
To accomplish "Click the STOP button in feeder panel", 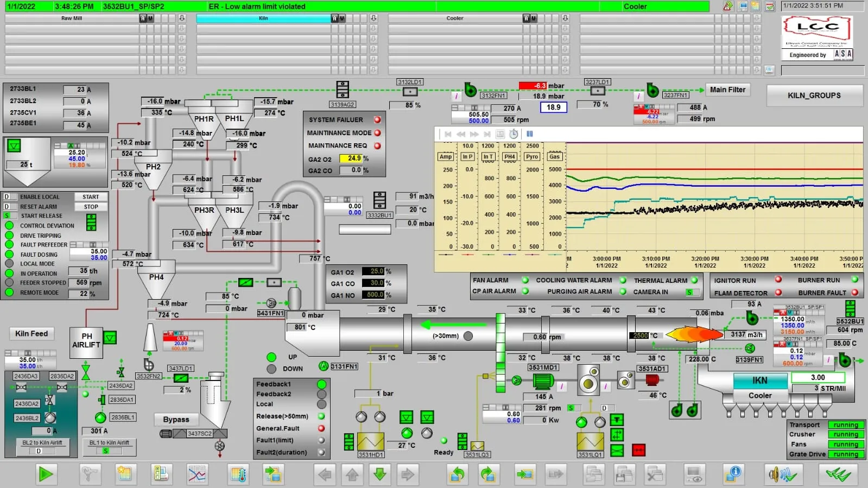I will coord(91,207).
